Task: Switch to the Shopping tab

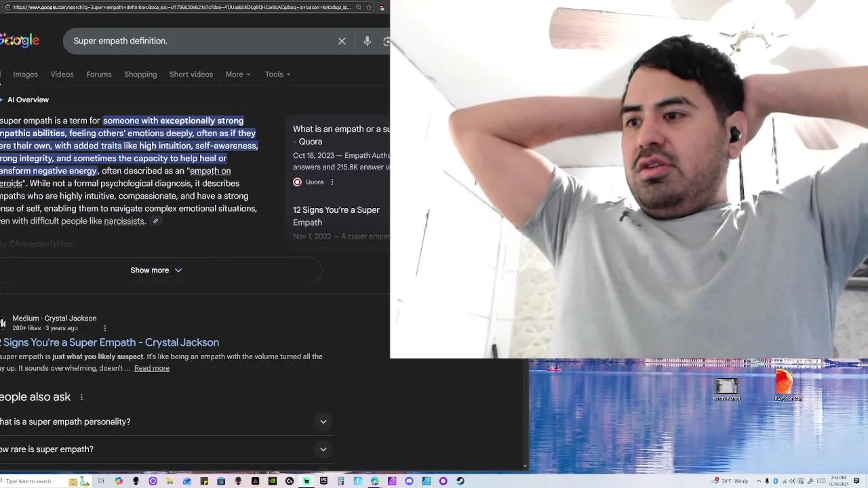Action: tap(140, 75)
